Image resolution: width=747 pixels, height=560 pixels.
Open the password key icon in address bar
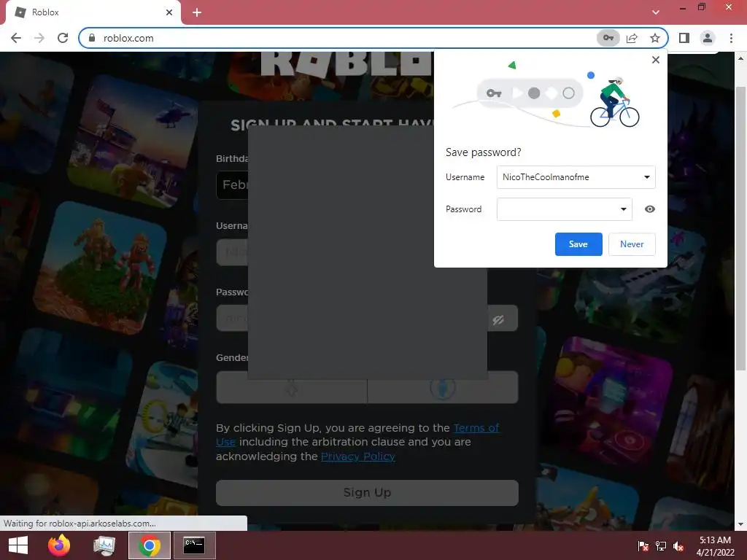pos(608,38)
